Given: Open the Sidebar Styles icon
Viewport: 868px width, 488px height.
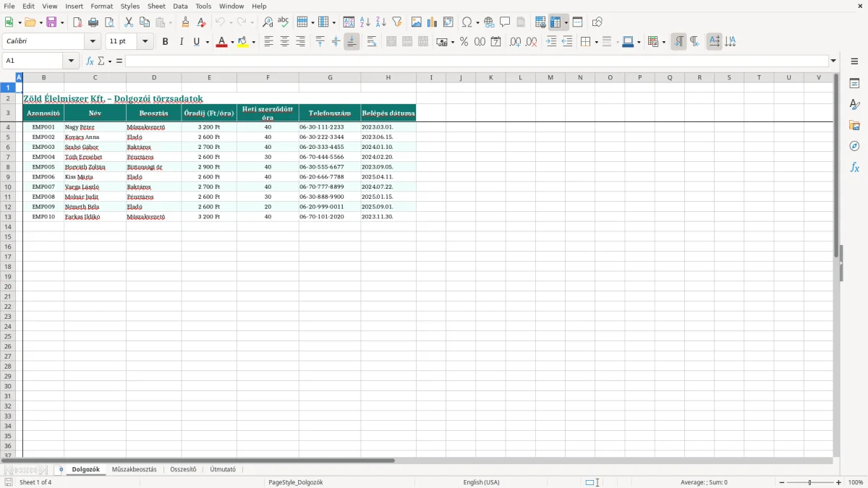Looking at the screenshot, I should click(855, 105).
